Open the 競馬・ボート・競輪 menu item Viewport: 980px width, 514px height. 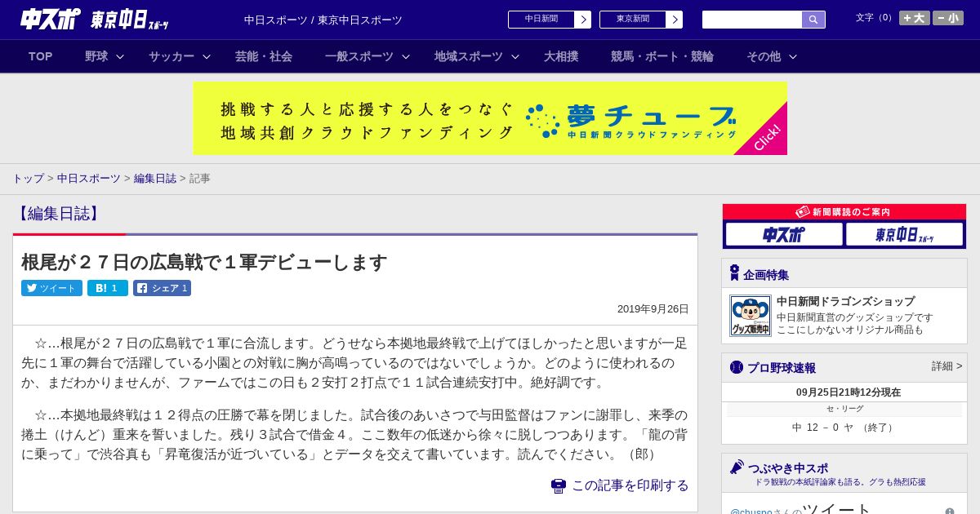coord(662,56)
